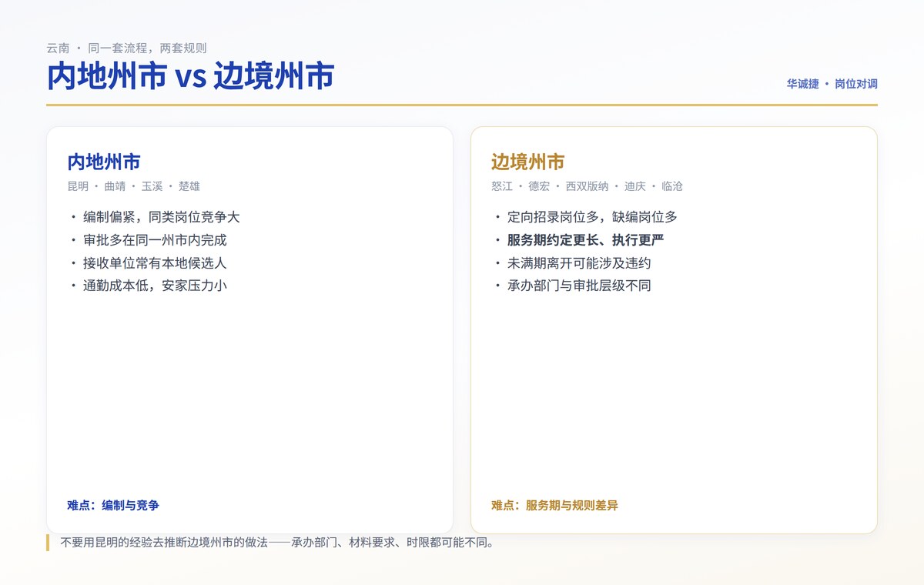The height and width of the screenshot is (585, 924).
Task: Click footer 难点：编制与竞争
Action: point(113,506)
